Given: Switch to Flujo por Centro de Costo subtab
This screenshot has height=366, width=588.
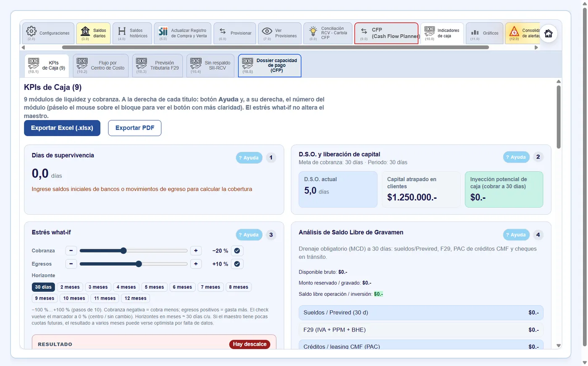Looking at the screenshot, I should pos(101,66).
